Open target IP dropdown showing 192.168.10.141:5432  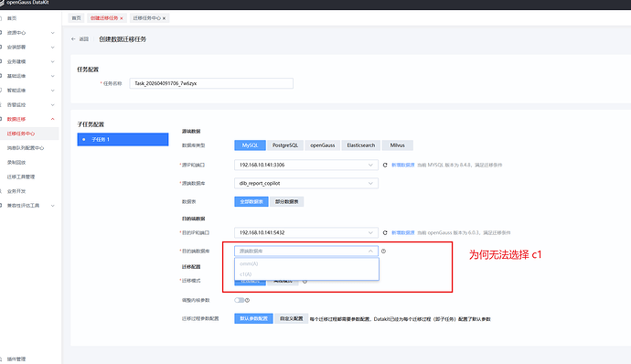pyautogui.click(x=306, y=232)
